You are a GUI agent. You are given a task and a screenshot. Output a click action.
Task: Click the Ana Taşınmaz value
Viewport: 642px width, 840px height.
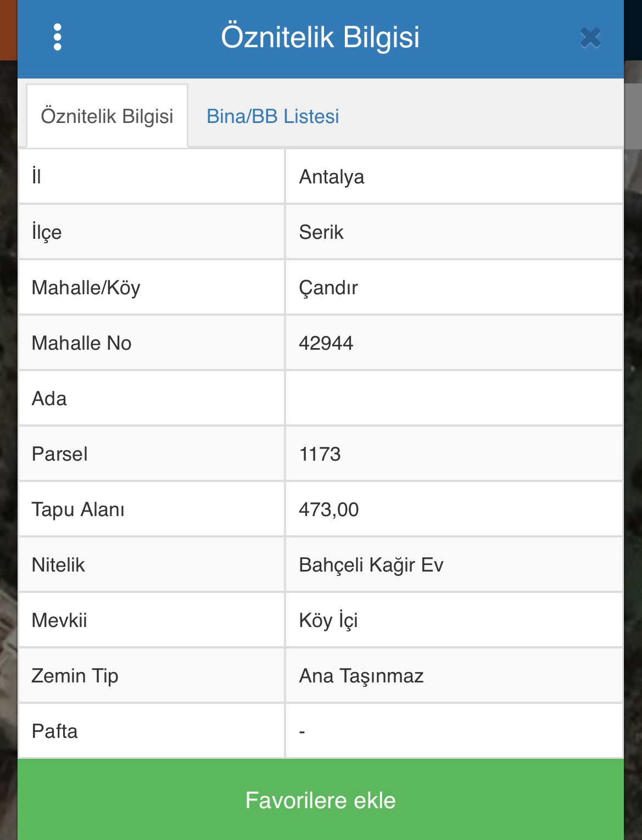(x=361, y=676)
